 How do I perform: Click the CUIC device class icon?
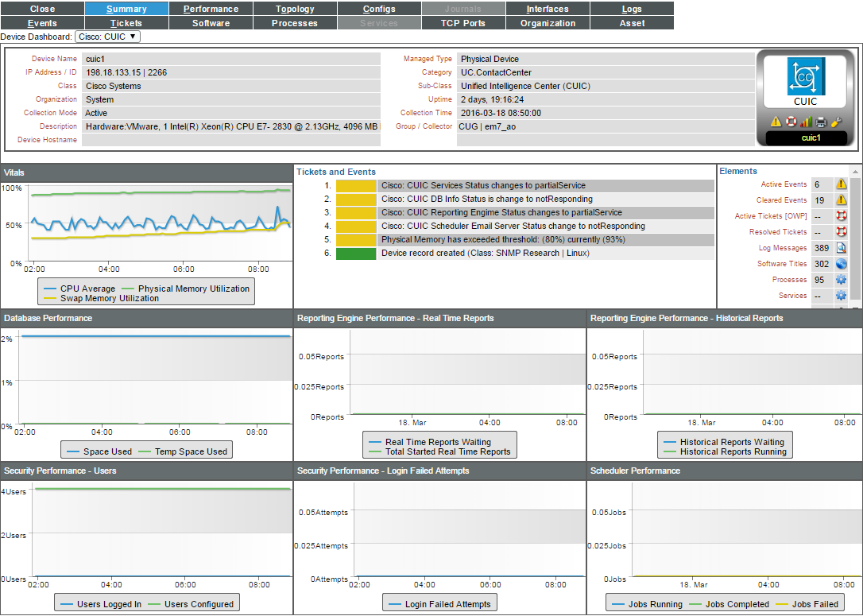(x=805, y=77)
